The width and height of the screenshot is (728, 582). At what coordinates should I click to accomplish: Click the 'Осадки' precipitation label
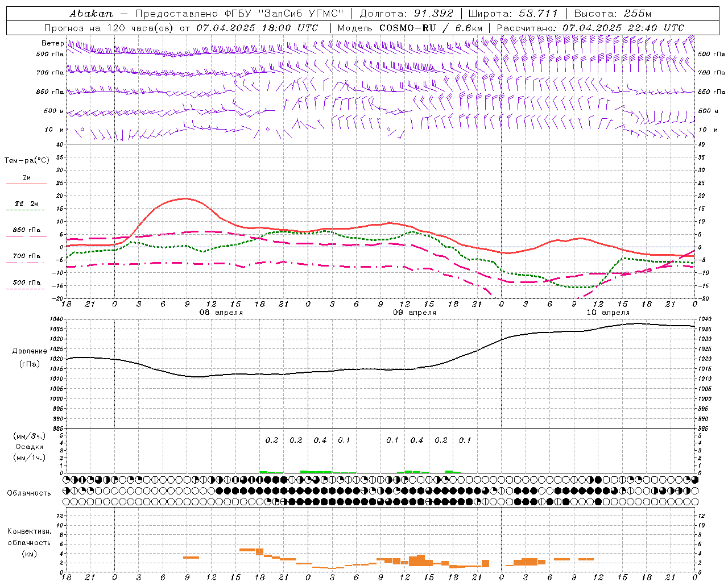pos(29,447)
